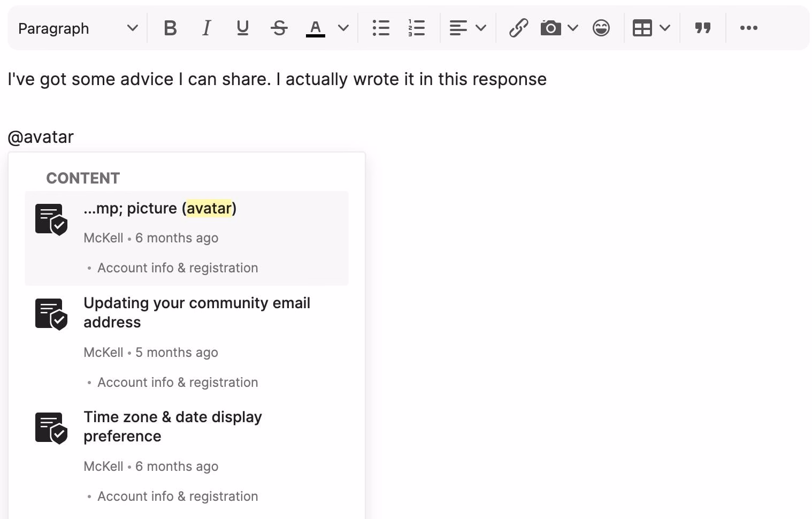
Task: Insert a bulleted list
Action: [380, 28]
